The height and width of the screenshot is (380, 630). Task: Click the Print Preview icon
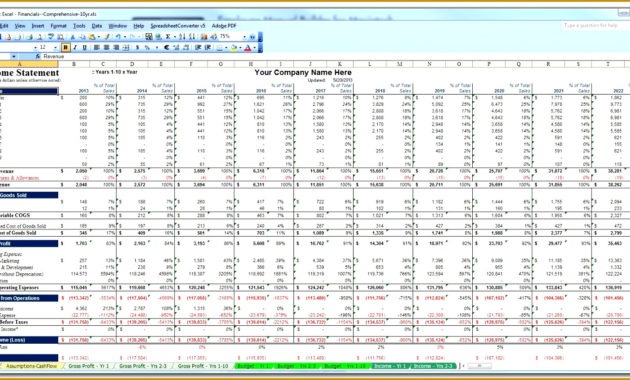coord(40,37)
